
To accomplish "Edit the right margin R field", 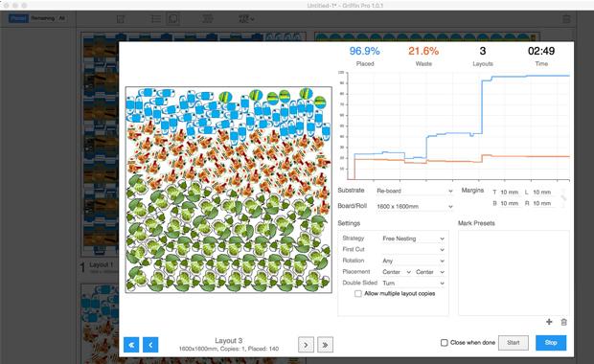I will pos(542,203).
